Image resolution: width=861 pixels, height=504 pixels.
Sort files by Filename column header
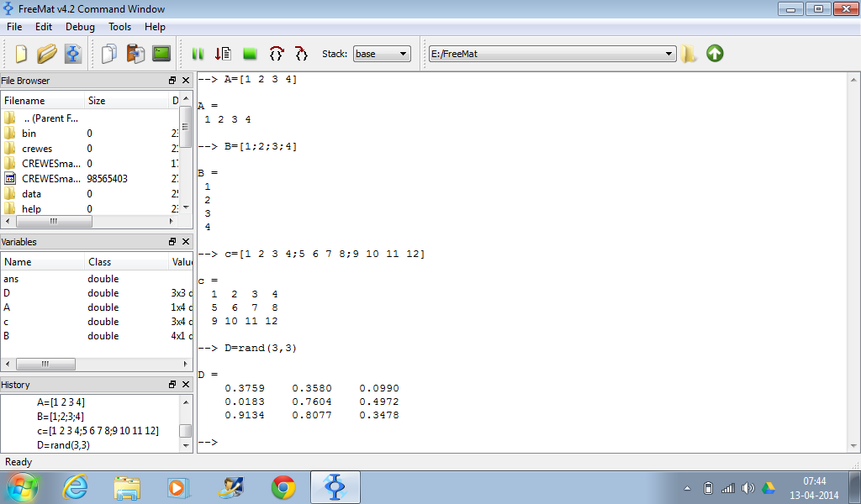(x=43, y=101)
